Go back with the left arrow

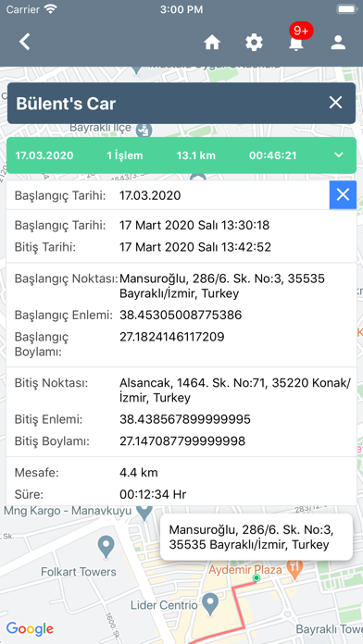point(25,42)
